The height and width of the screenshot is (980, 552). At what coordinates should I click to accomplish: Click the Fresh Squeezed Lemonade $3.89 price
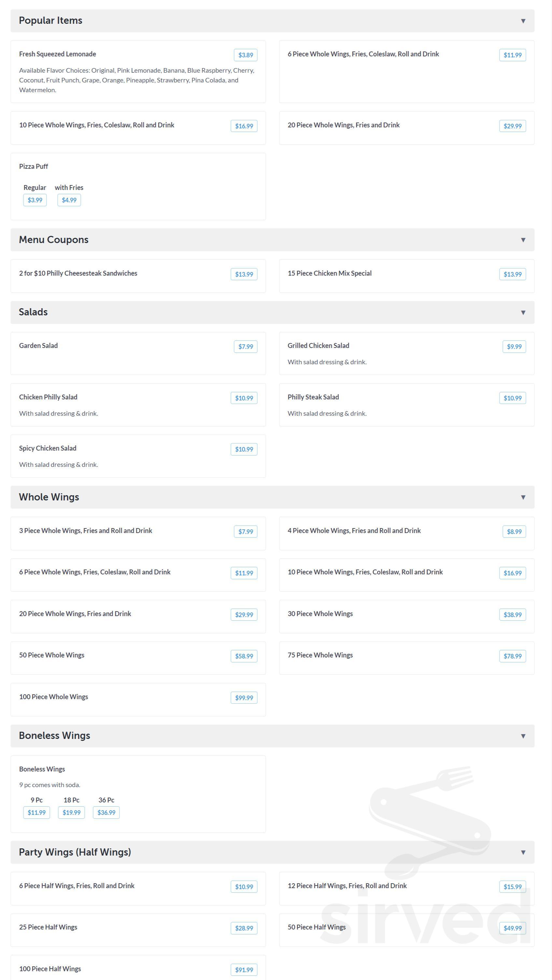pos(246,55)
